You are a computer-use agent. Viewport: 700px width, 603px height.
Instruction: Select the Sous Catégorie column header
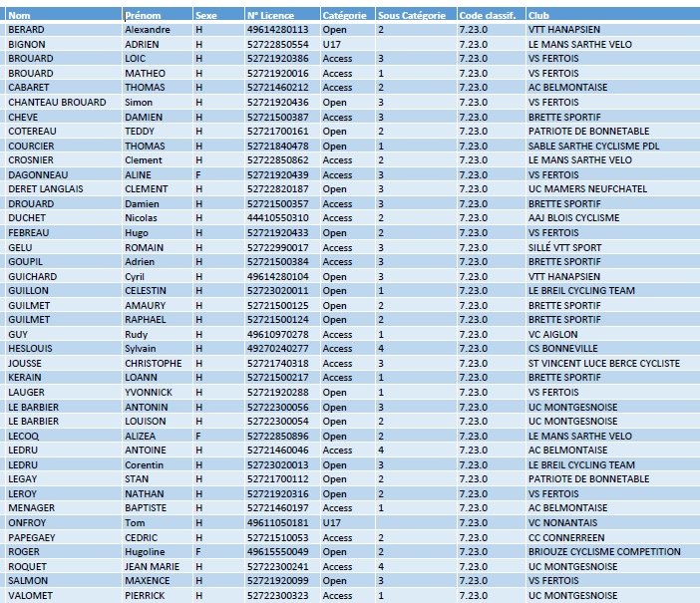coord(412,16)
